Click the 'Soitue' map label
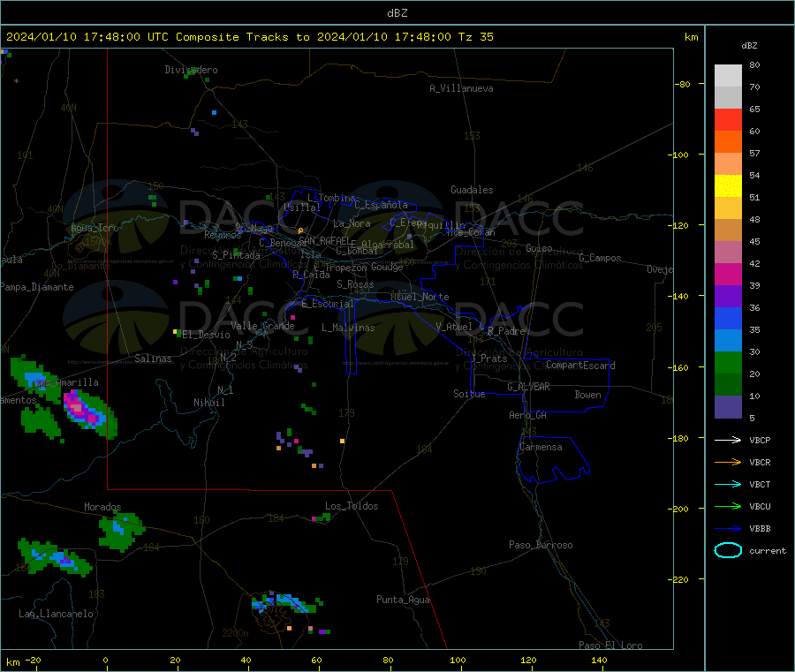The image size is (795, 672). click(x=469, y=394)
